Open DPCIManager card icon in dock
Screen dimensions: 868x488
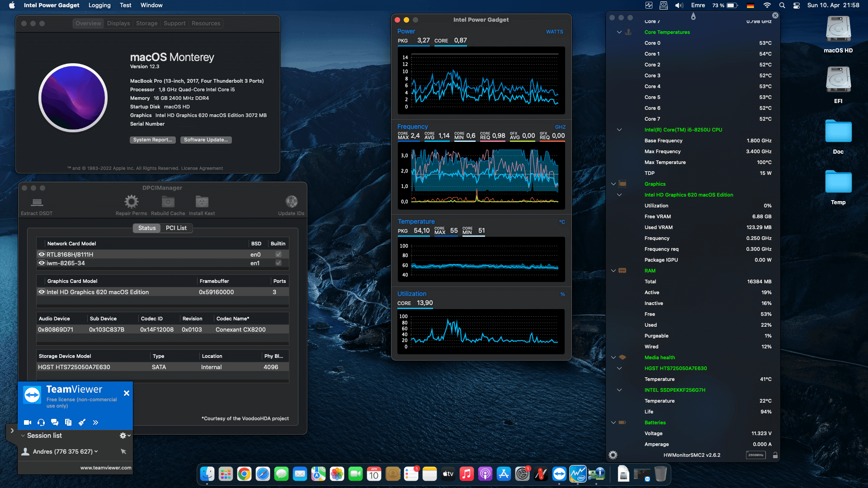pos(596,474)
